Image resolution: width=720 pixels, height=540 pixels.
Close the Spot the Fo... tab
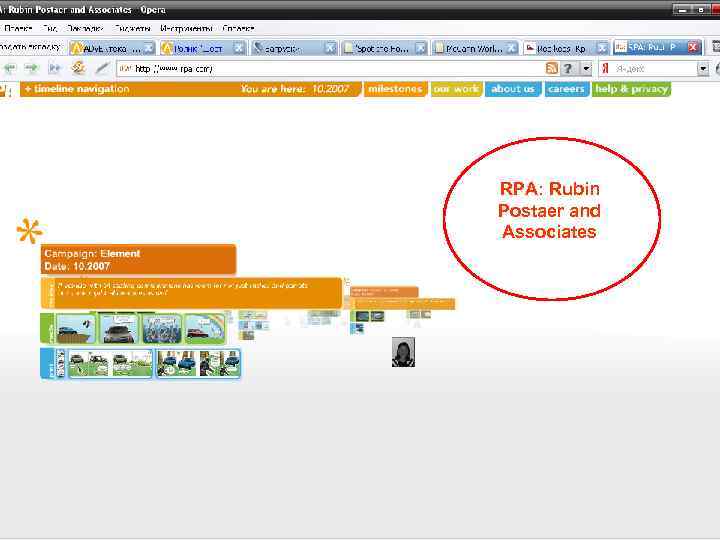coord(420,48)
